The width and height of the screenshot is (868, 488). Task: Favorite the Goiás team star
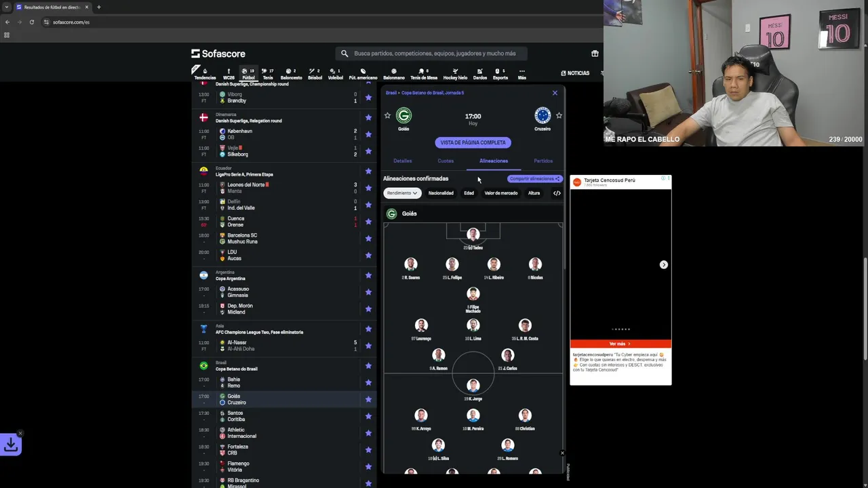pyautogui.click(x=387, y=116)
